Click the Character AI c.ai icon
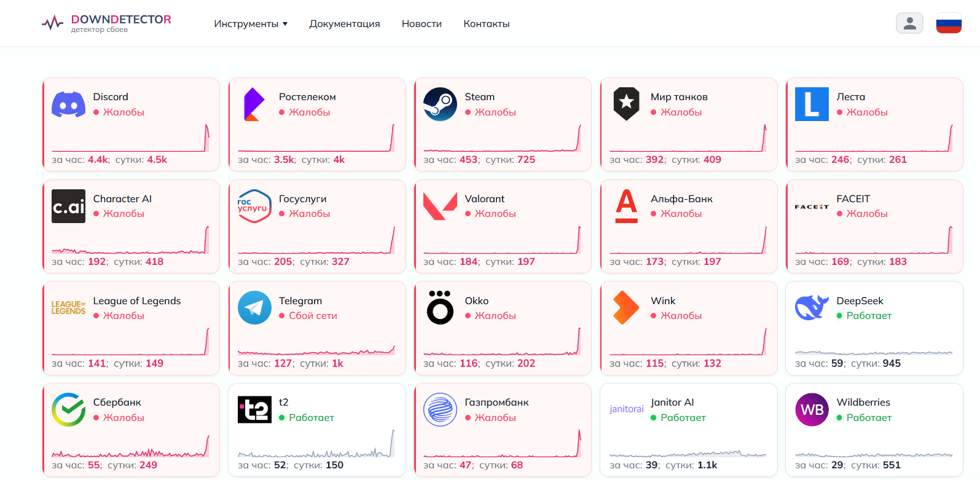Screen dimensions: 980x480 tap(69, 207)
